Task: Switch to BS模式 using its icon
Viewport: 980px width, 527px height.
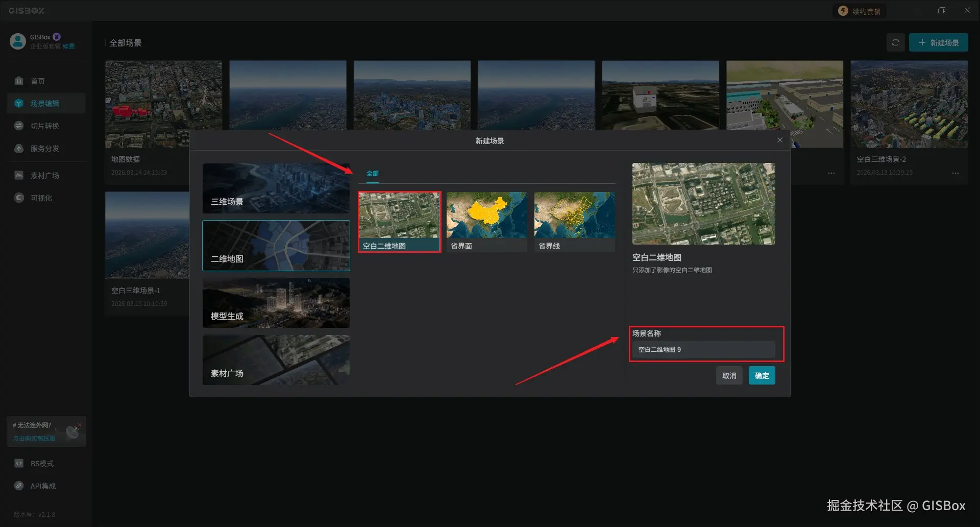Action: point(19,464)
